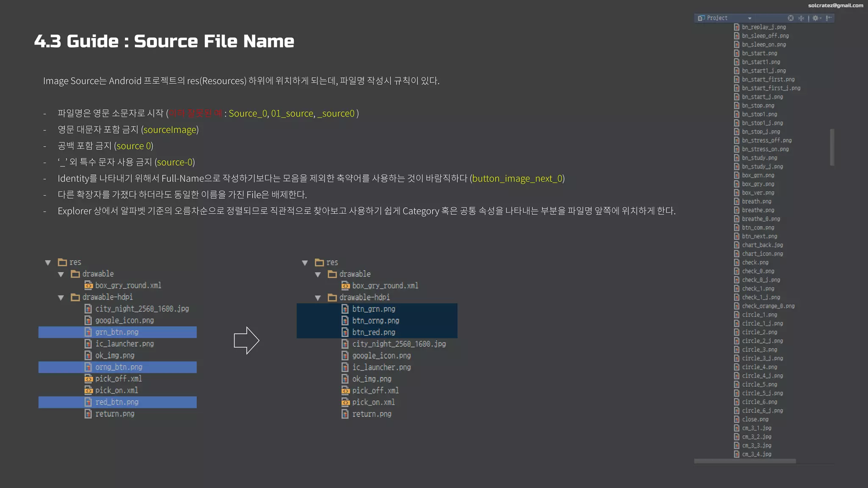Select btn_grn.png in the sorted tree

coord(377,309)
